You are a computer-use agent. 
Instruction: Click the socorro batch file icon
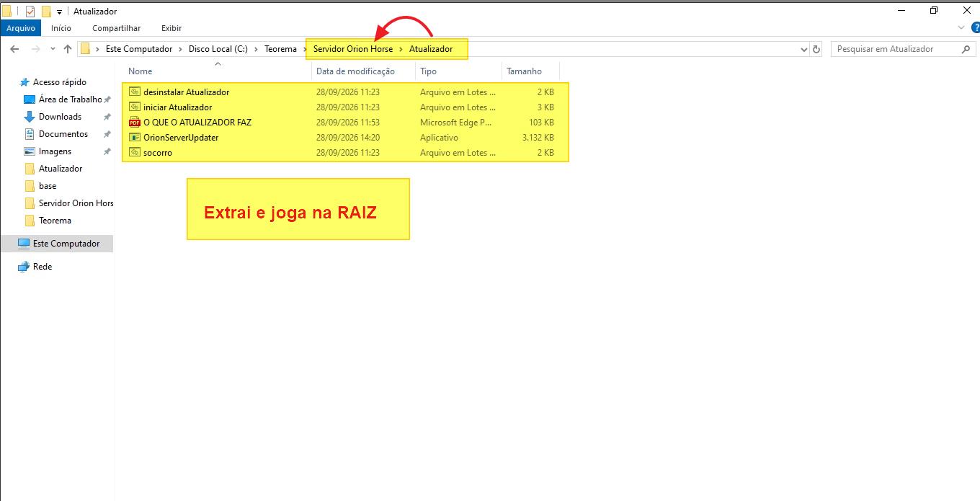pos(134,153)
